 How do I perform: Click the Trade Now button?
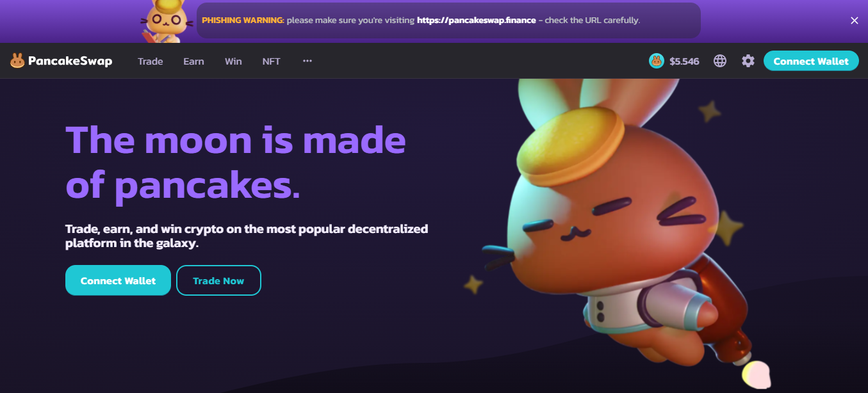coord(218,280)
